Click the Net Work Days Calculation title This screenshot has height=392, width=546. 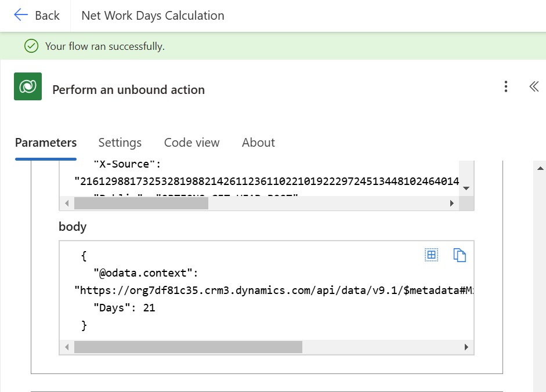tap(153, 16)
